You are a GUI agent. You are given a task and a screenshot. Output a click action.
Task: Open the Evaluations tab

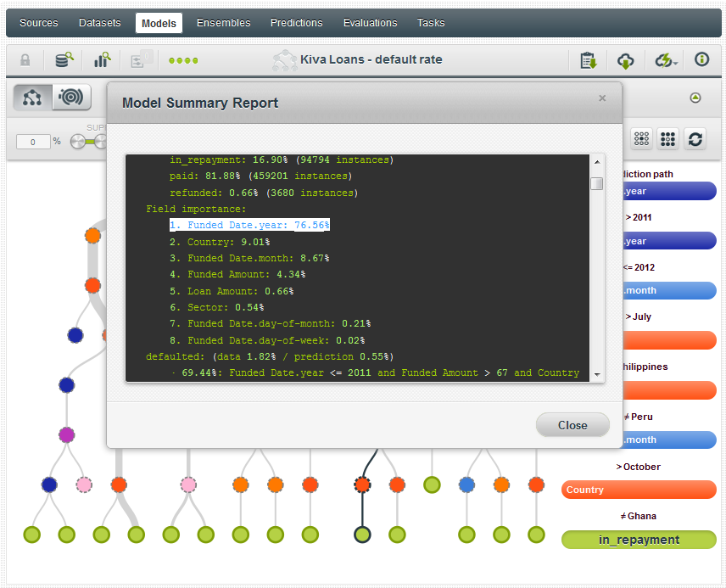click(370, 23)
